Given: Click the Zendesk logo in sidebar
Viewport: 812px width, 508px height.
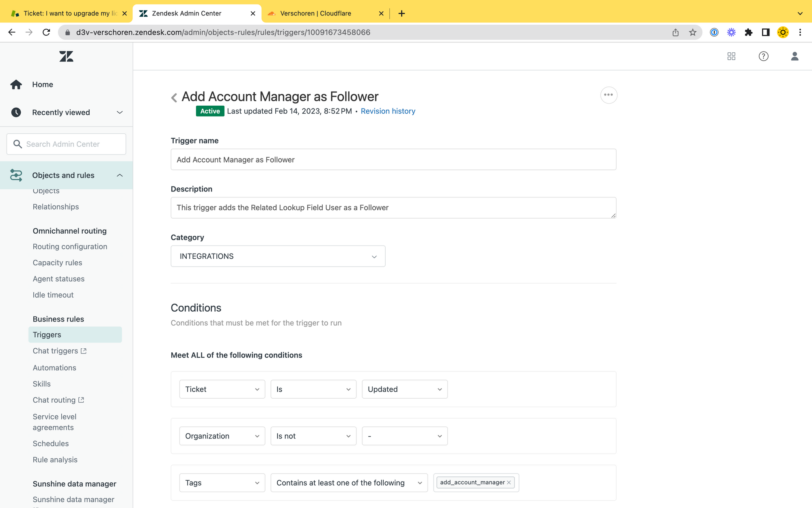Looking at the screenshot, I should pos(66,56).
